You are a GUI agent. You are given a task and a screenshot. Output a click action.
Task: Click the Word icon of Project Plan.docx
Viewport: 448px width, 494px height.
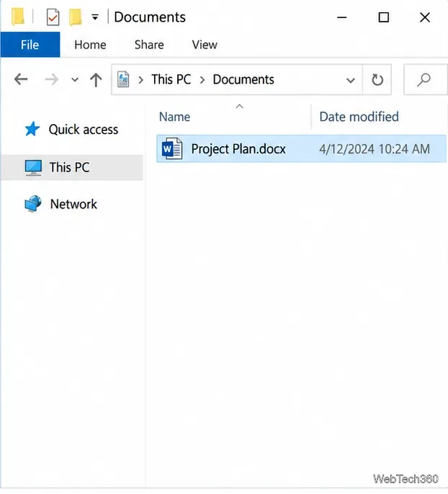pyautogui.click(x=172, y=148)
